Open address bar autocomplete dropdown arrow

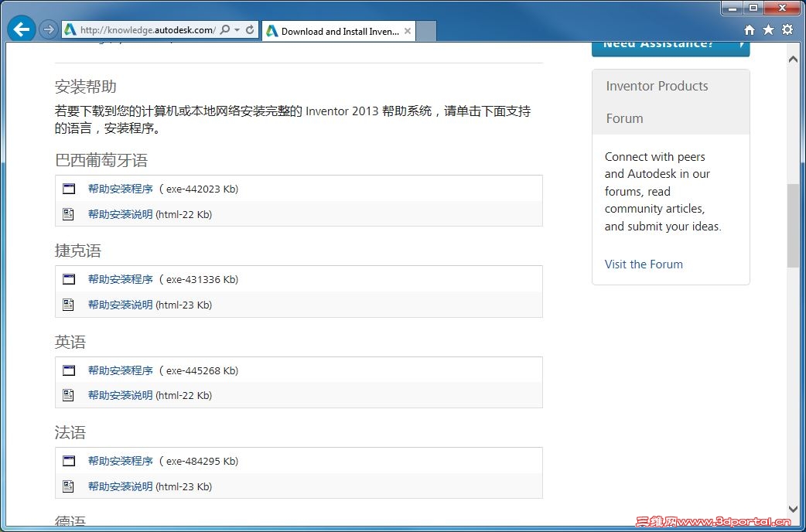(237, 30)
